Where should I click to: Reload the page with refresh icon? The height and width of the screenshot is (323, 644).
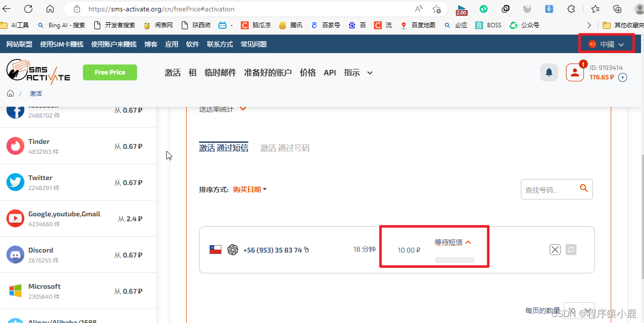(28, 9)
